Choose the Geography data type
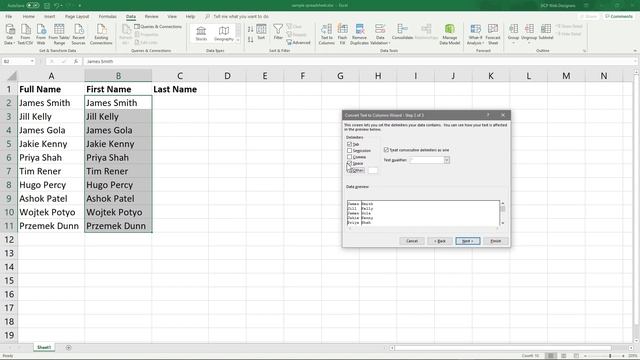This screenshot has width=640, height=360. [224, 33]
